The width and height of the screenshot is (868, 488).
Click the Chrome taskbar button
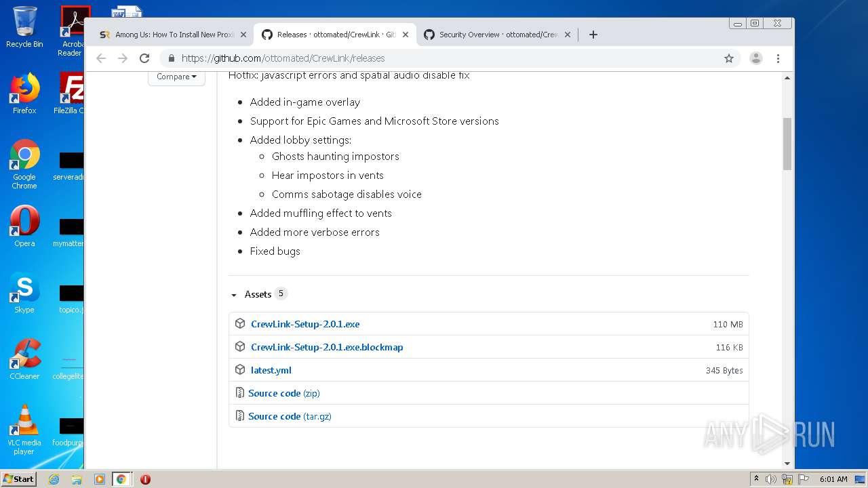pyautogui.click(x=121, y=479)
